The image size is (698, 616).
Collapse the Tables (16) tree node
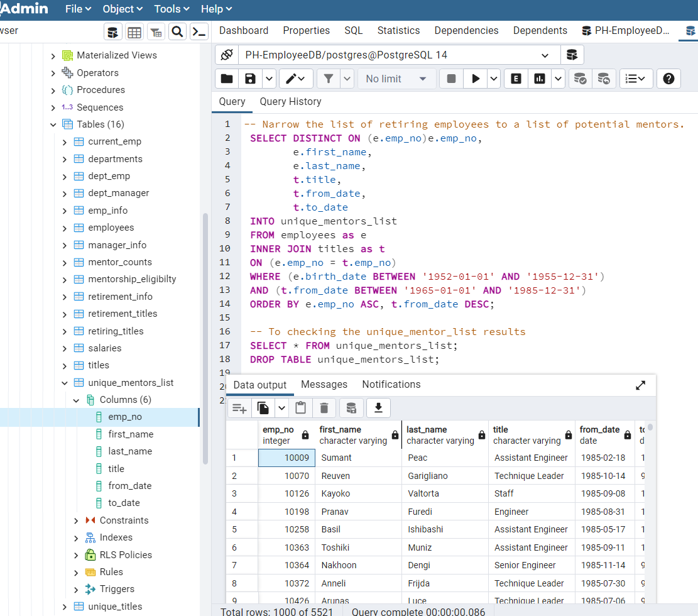53,124
